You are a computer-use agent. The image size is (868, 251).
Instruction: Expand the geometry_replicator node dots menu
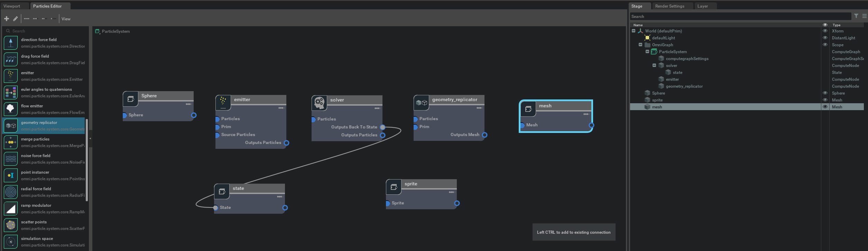coord(479,108)
